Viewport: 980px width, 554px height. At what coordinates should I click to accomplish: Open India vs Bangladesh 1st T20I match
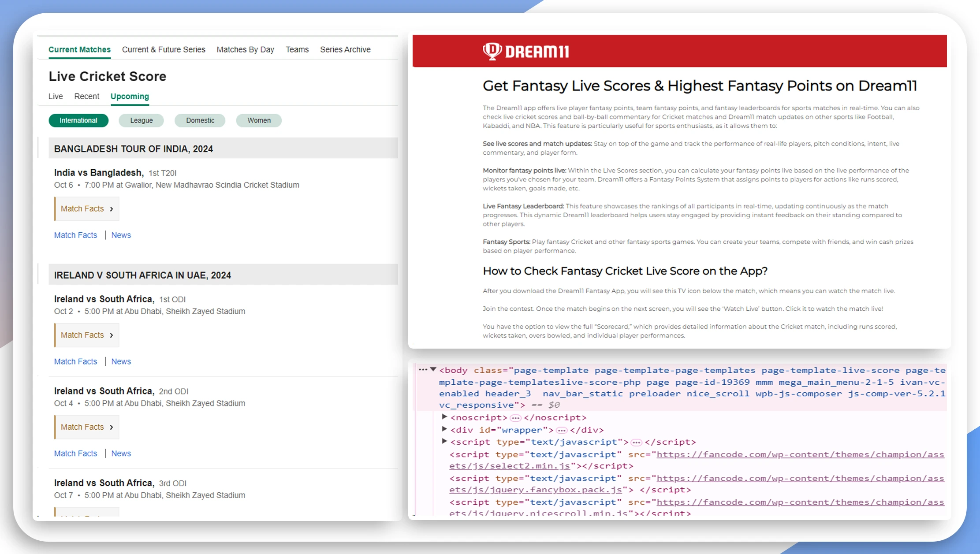tap(115, 173)
